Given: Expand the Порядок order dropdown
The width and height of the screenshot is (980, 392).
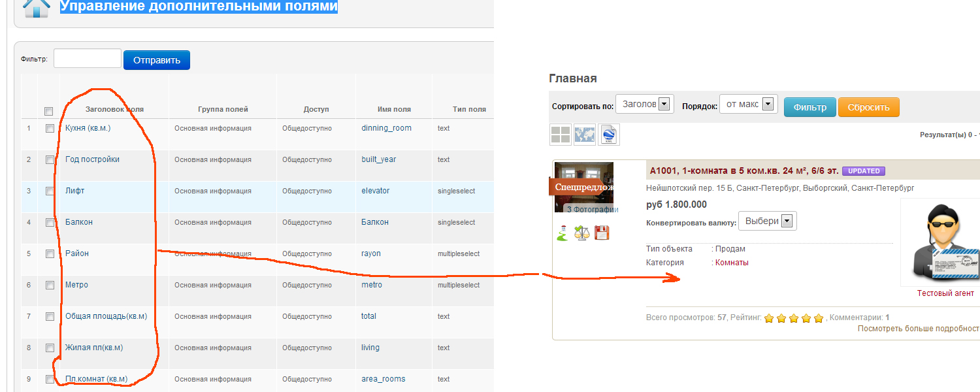Looking at the screenshot, I should [x=747, y=104].
